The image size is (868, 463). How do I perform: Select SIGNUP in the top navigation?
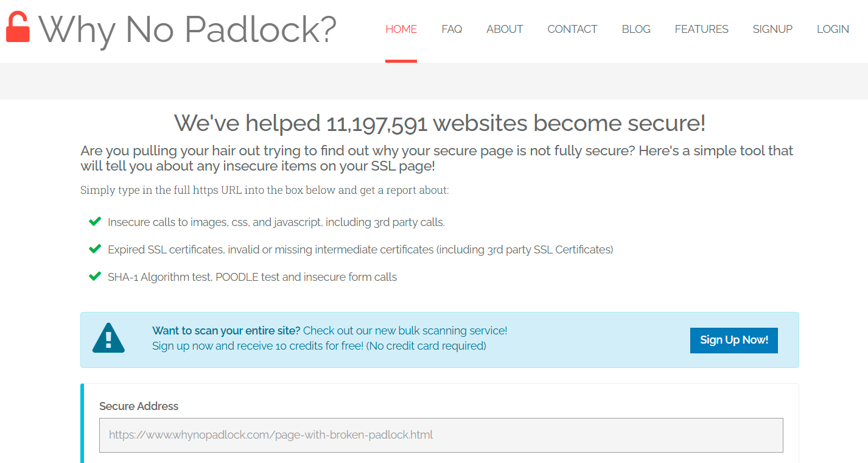(x=772, y=29)
